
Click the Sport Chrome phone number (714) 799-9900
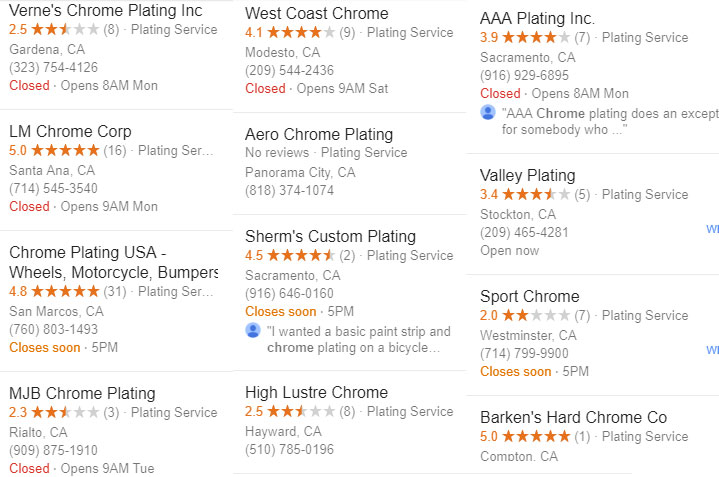coord(524,353)
